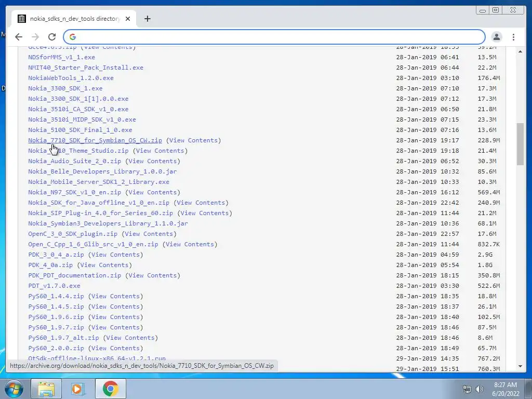View Contents of Nokia_7710_SDK_for_Symbian_OS_CW.zip

[193, 140]
